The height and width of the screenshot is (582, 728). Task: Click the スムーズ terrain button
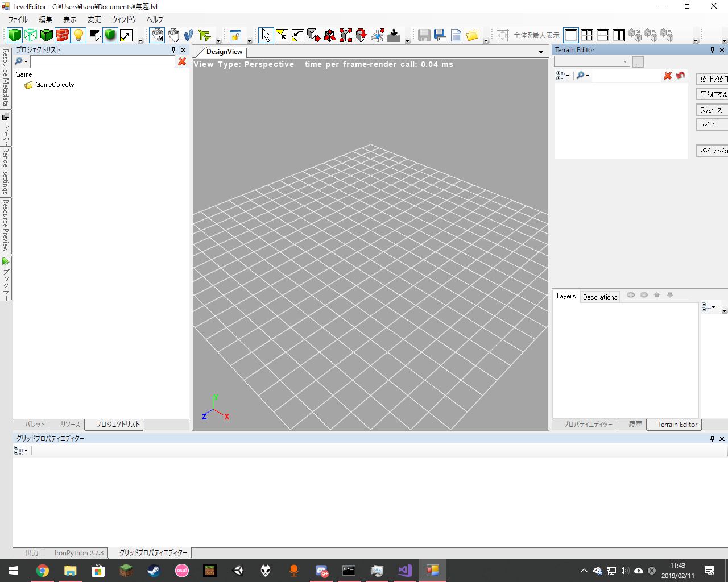[712, 110]
